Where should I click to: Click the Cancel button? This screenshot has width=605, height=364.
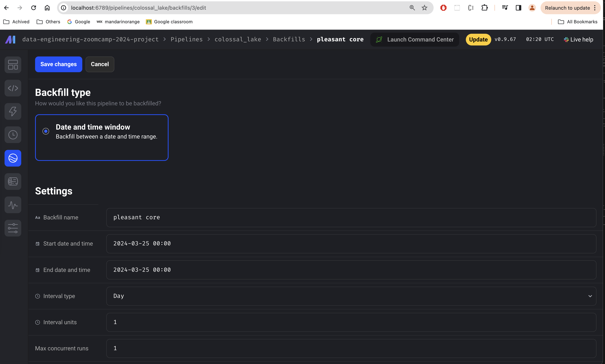click(x=100, y=64)
